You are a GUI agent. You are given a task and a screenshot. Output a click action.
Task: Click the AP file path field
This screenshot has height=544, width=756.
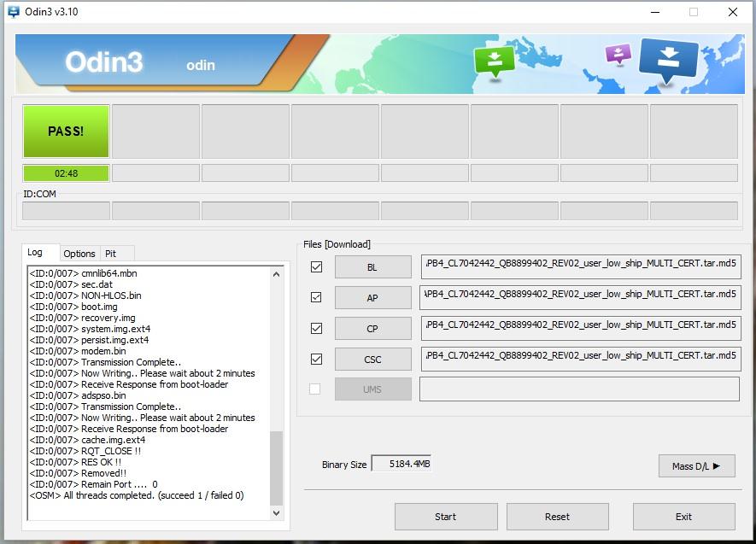580,297
